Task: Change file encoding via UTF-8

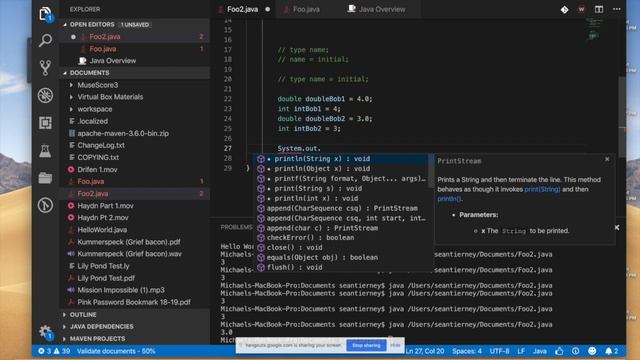Action: tap(499, 351)
